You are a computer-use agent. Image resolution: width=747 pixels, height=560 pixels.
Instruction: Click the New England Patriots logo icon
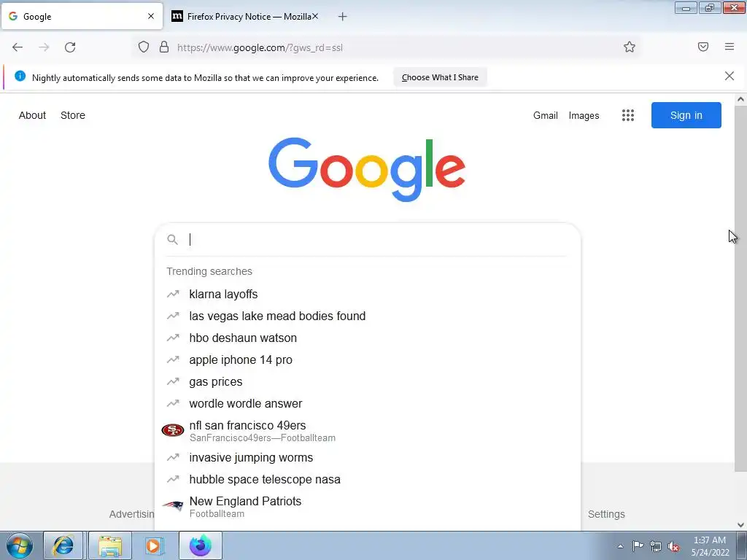click(172, 506)
